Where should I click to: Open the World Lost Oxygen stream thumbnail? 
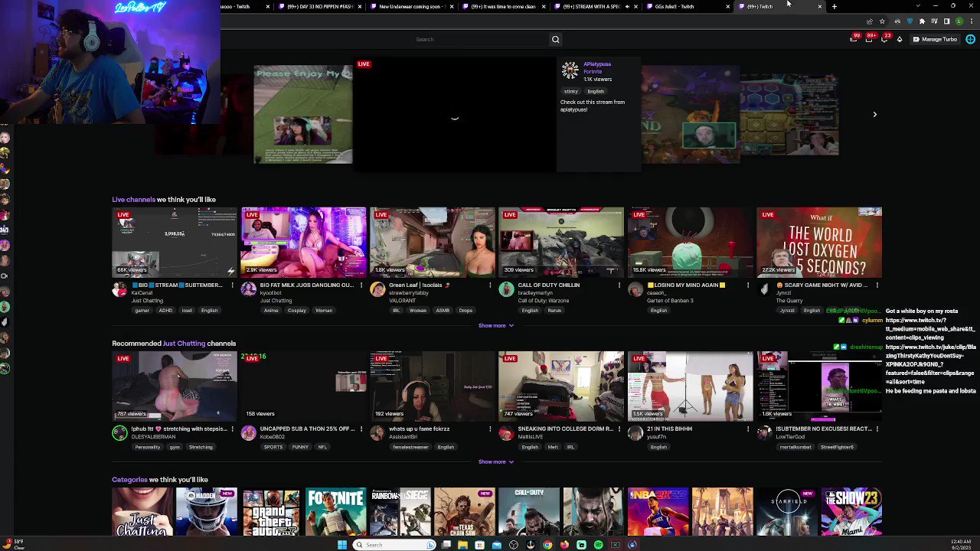click(819, 242)
